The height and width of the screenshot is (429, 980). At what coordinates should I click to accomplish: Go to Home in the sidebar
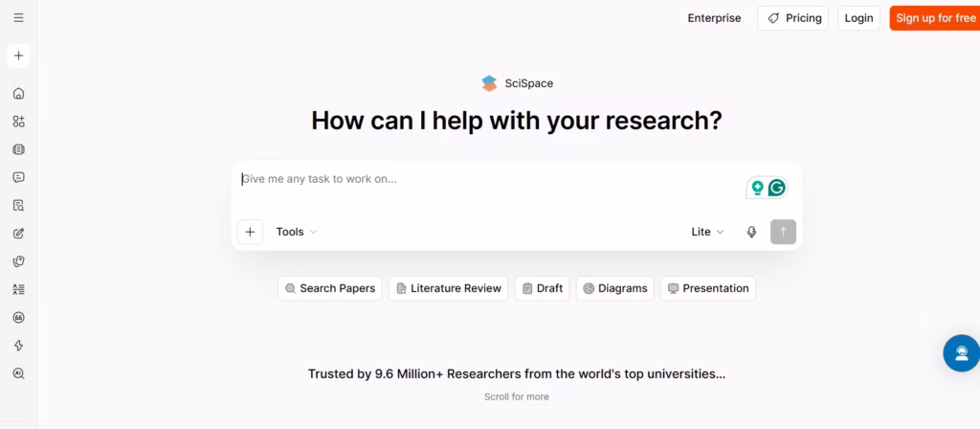(x=19, y=94)
